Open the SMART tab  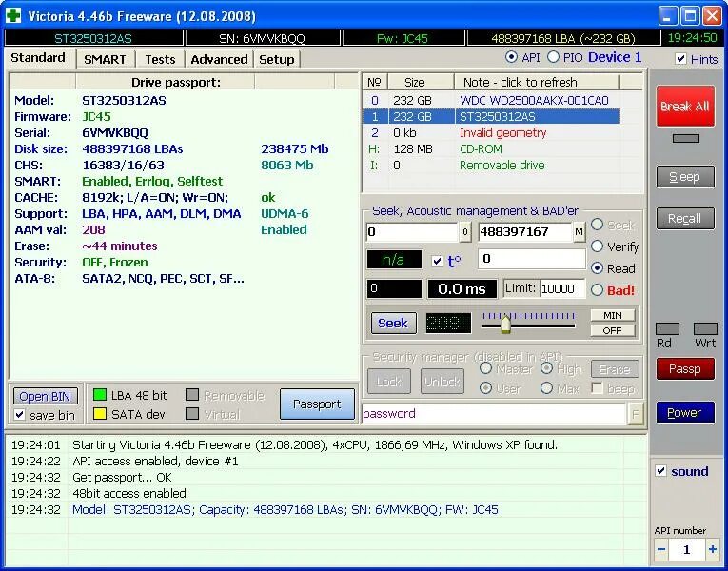[105, 59]
